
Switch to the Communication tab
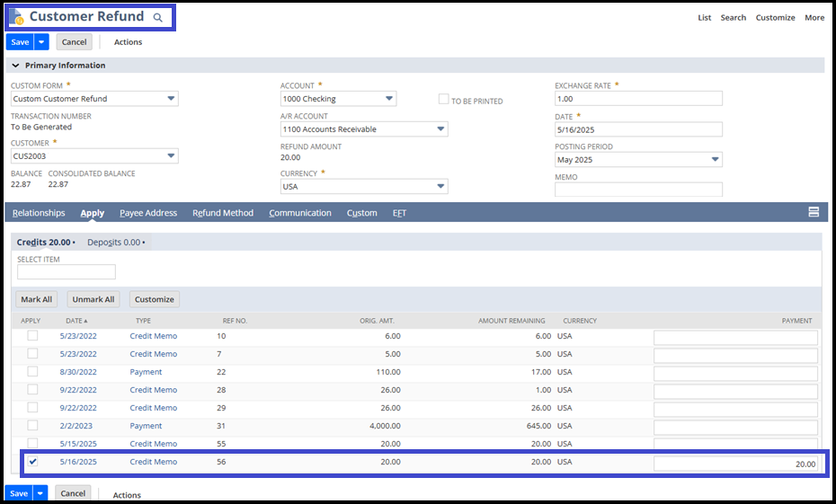coord(300,213)
